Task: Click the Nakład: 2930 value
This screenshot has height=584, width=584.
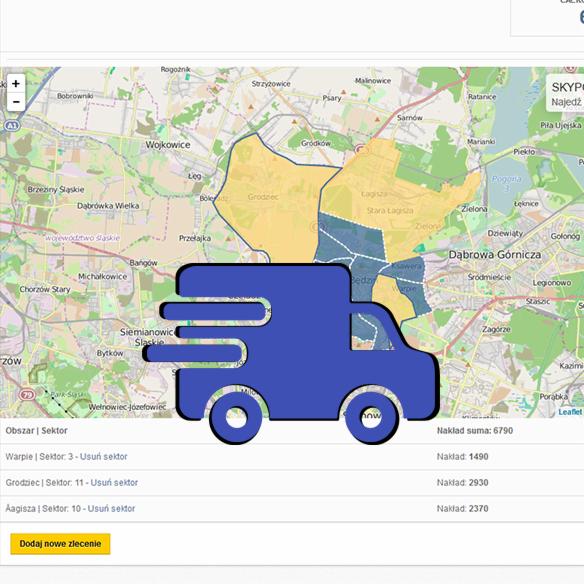Action: pos(463,483)
